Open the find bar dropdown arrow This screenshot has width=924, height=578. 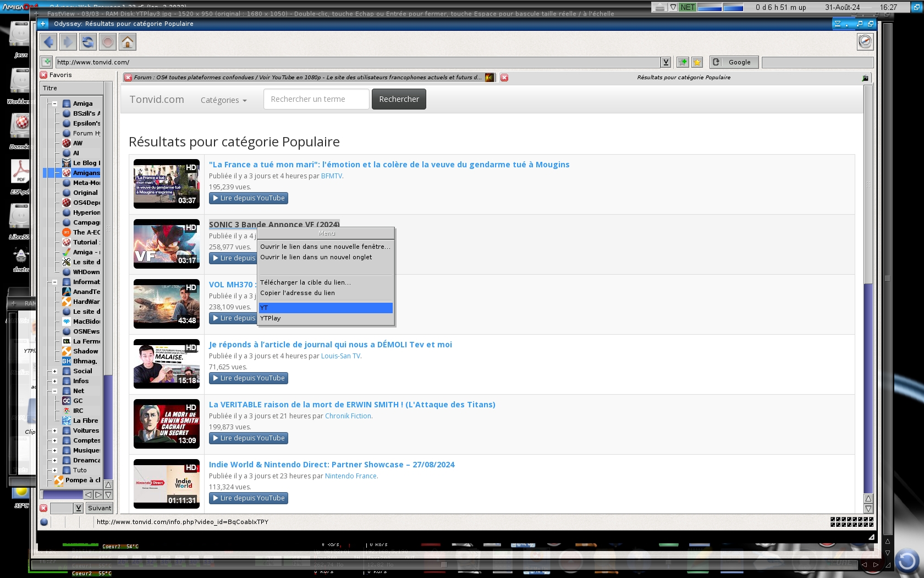78,508
